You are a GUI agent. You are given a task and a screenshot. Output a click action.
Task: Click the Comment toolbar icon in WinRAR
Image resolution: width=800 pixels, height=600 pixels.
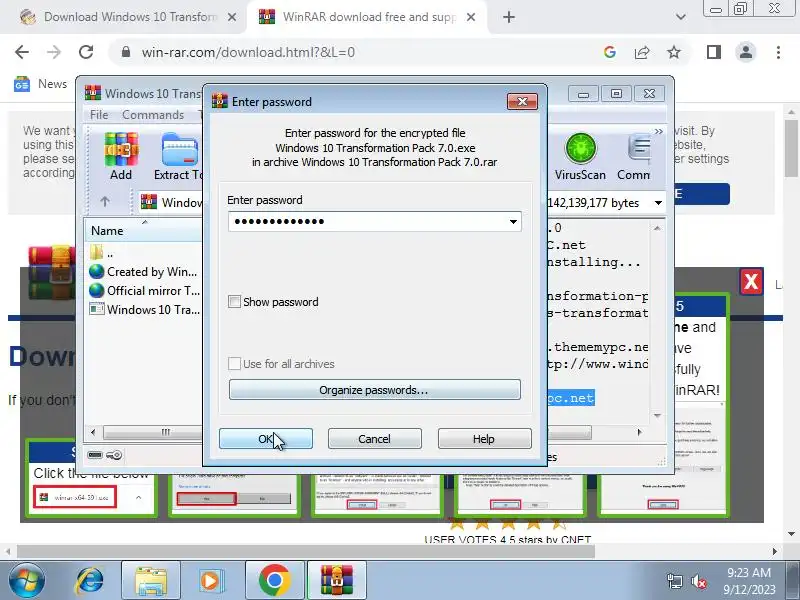[x=634, y=156]
